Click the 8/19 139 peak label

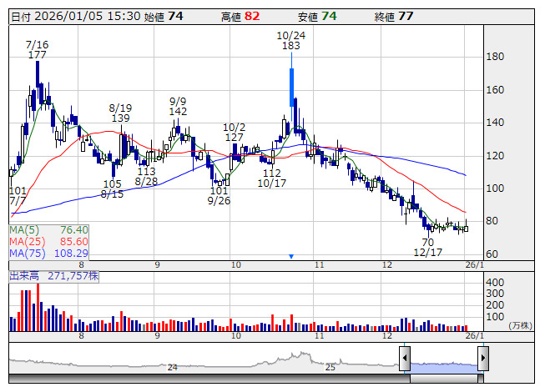121,113
